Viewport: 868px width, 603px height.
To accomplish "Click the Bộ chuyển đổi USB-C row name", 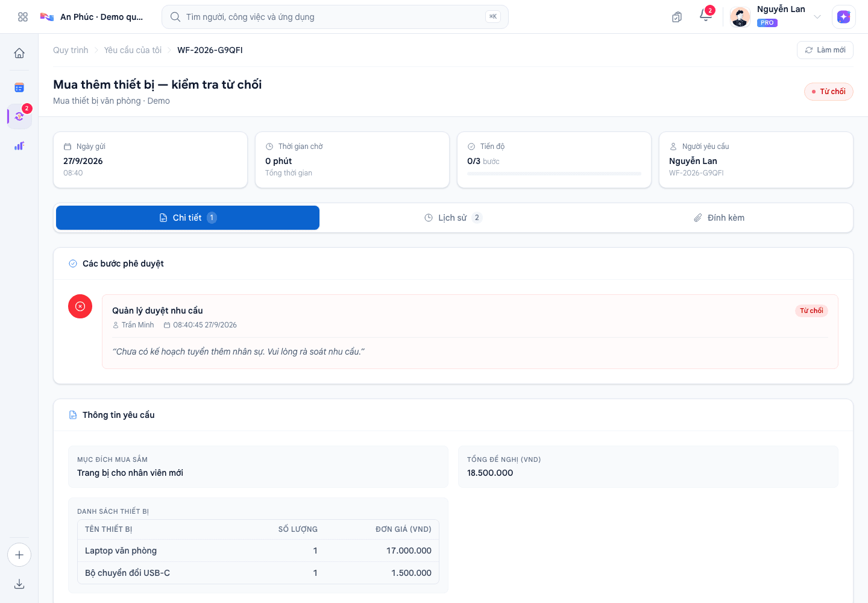I will [x=127, y=573].
